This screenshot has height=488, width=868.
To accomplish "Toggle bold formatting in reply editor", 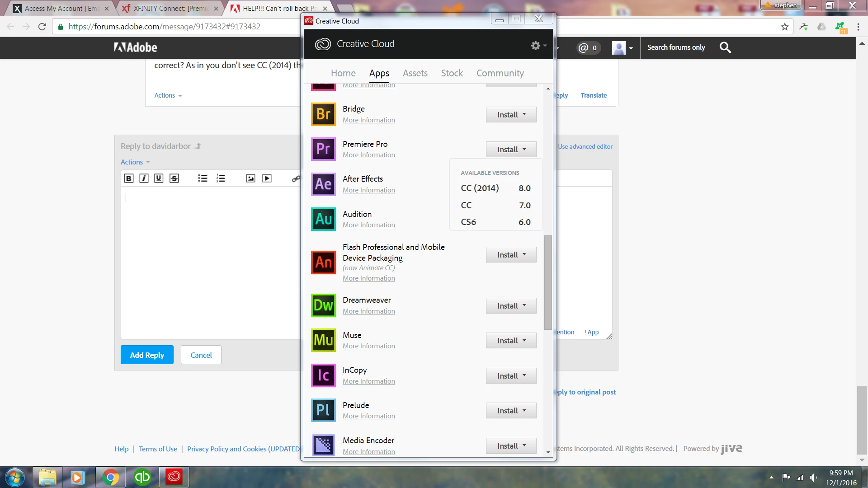I will coord(129,178).
